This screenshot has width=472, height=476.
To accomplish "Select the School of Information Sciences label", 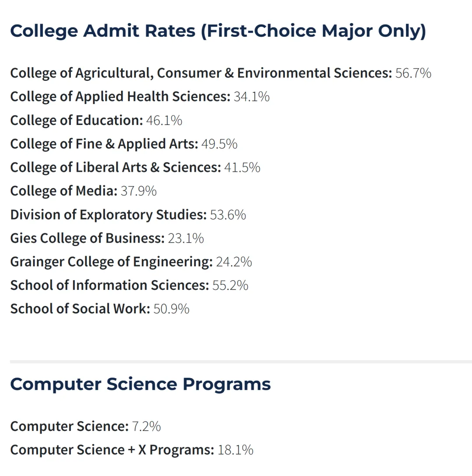I will [109, 285].
